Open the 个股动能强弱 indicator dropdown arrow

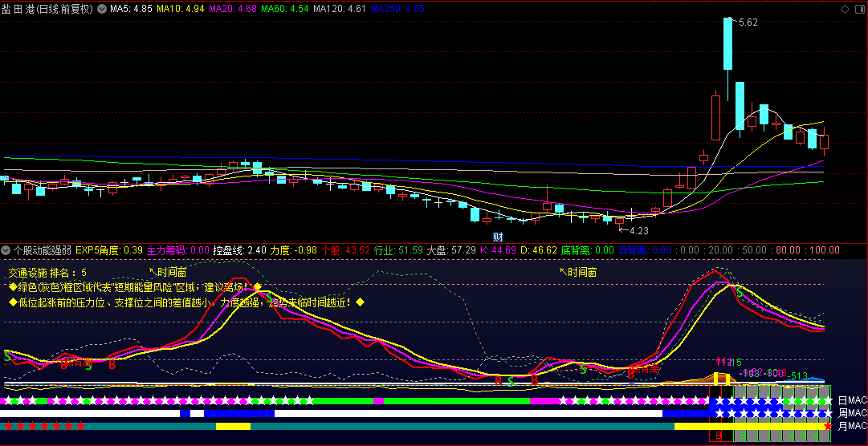click(6, 250)
